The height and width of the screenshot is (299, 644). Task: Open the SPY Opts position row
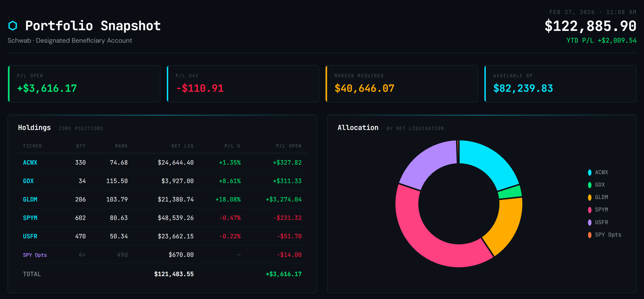tap(35, 255)
